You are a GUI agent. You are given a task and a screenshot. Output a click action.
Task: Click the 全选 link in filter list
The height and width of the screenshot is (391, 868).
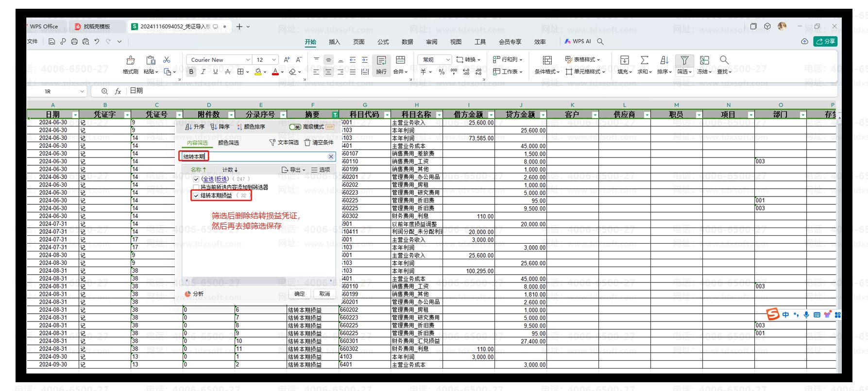208,179
